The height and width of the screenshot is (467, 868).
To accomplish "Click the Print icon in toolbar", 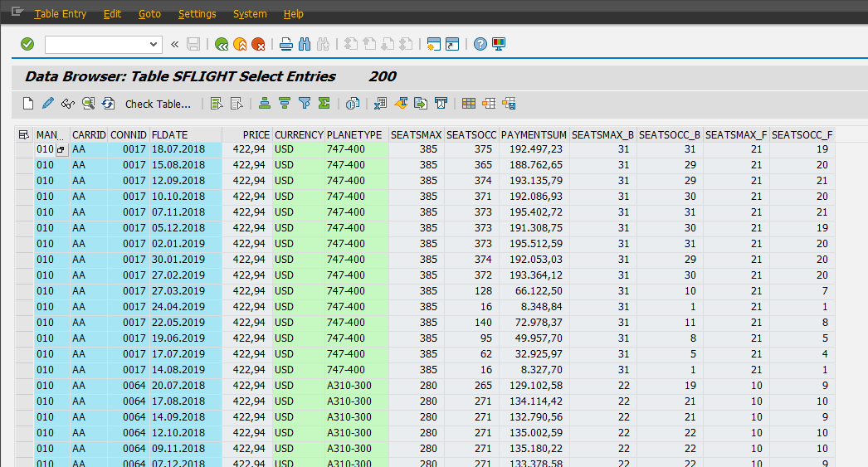I will click(285, 44).
